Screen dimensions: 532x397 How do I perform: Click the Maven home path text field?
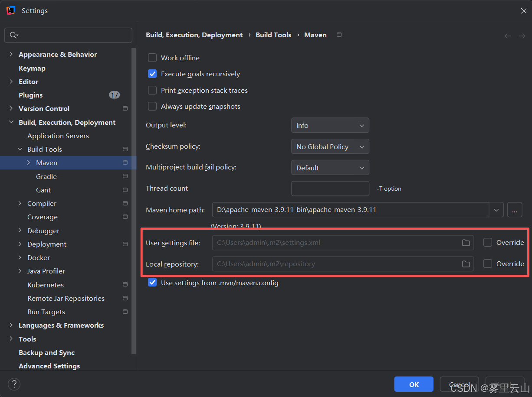click(x=351, y=210)
